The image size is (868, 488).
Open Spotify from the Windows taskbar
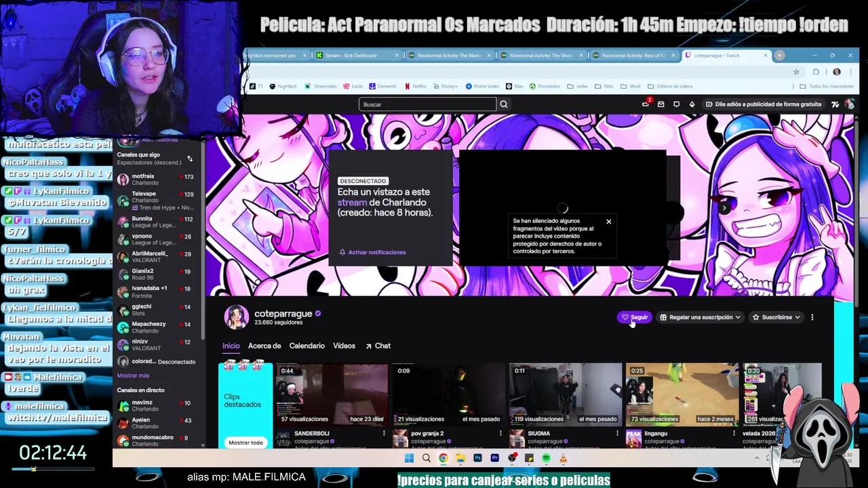pos(546,458)
